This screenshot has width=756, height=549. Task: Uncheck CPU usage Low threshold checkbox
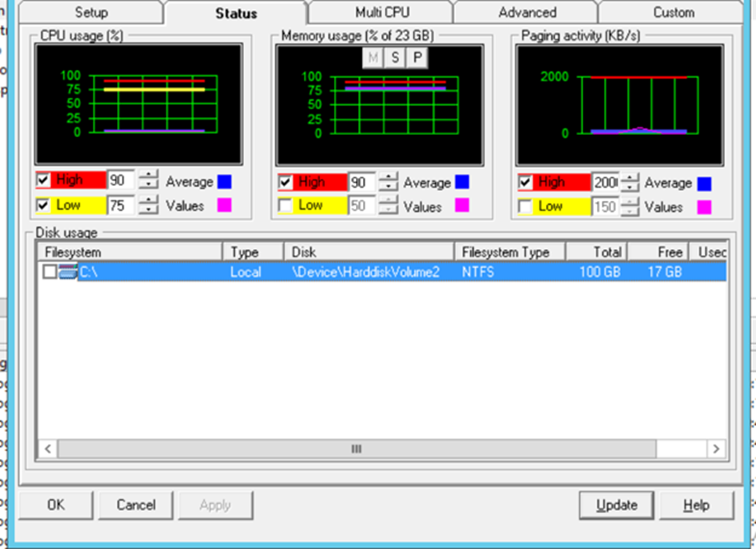click(x=43, y=205)
